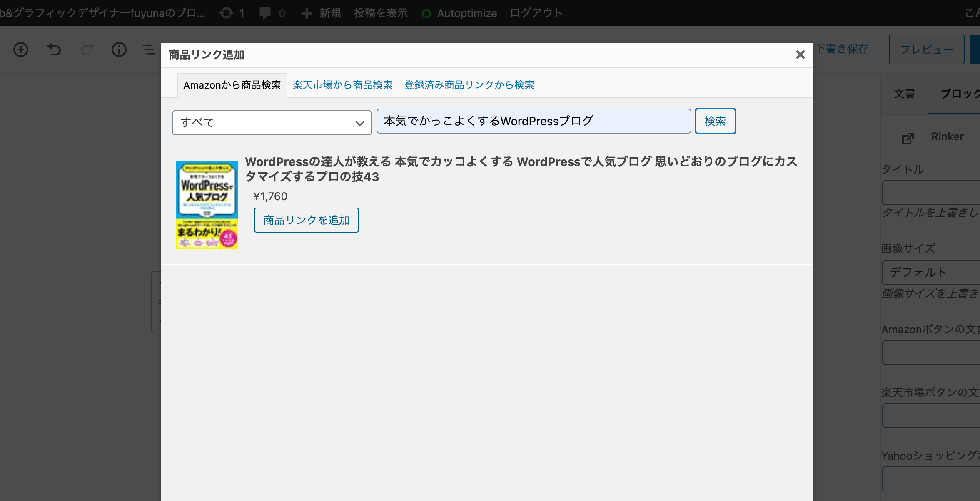Click the product search keyword field
Screen dimensions: 980x501
[534, 121]
